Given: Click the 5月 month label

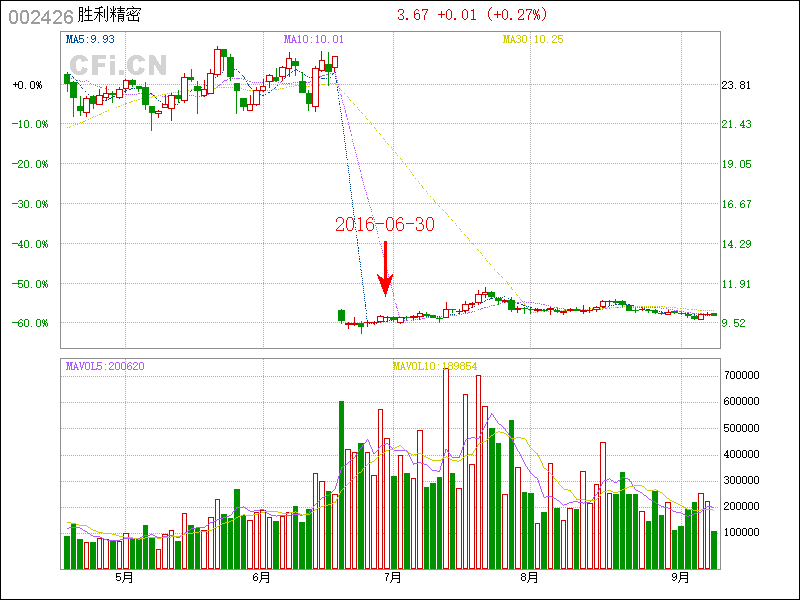Looking at the screenshot, I should (x=125, y=578).
